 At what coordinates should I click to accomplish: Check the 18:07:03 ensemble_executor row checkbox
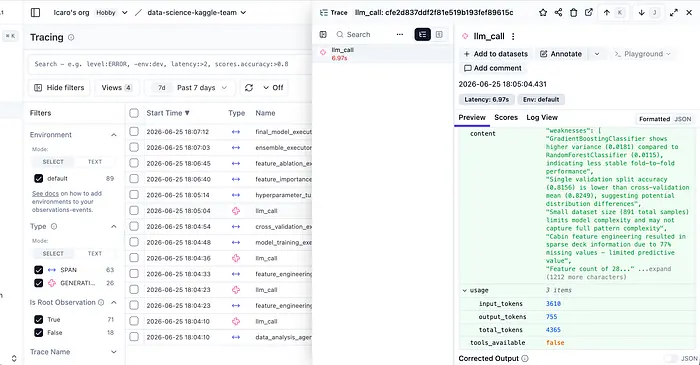point(134,147)
